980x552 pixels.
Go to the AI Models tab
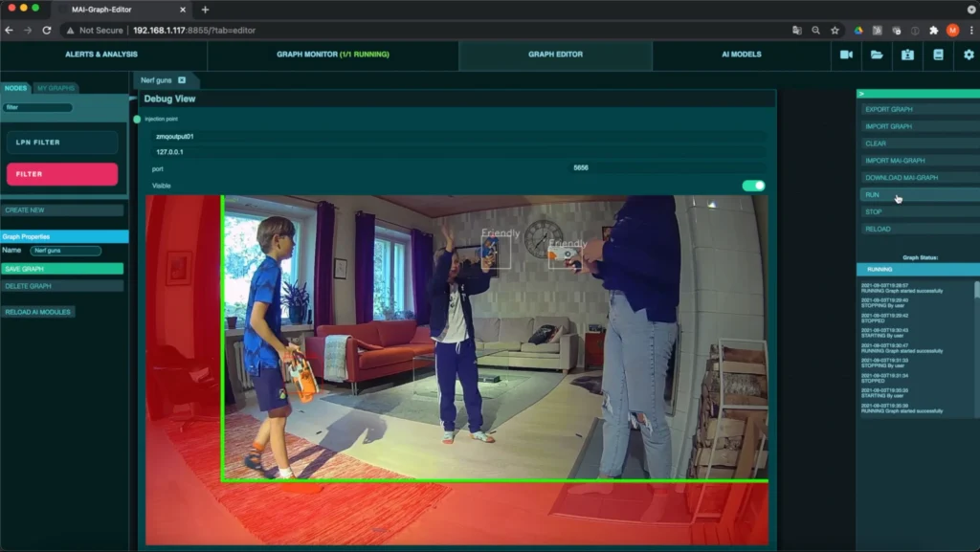(741, 55)
